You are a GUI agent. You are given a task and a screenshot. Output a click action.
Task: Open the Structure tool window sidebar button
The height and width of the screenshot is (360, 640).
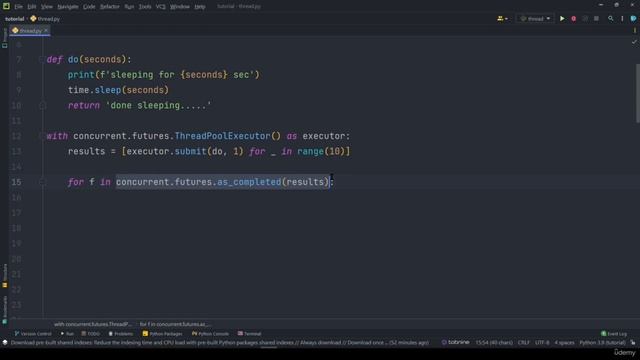[4, 276]
